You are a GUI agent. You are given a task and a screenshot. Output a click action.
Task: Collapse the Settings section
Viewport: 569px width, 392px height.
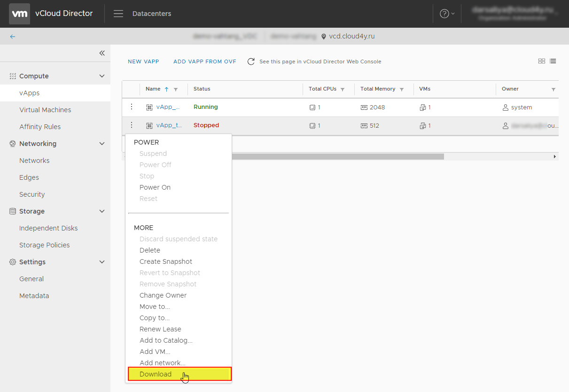click(x=102, y=262)
